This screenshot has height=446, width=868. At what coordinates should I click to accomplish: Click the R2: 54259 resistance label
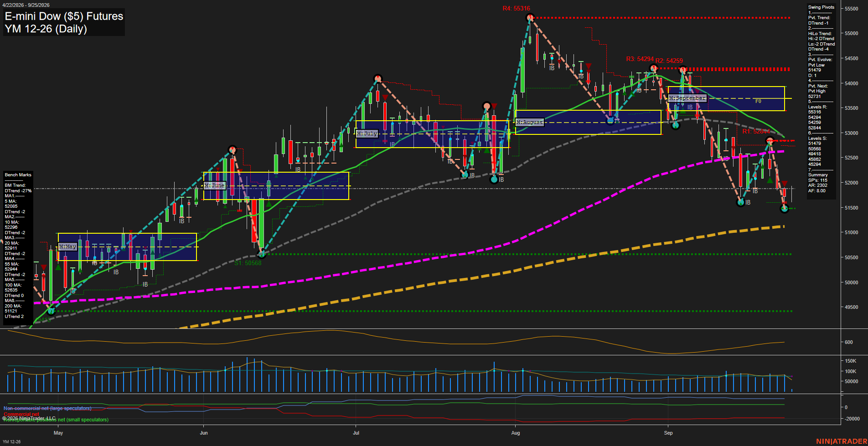point(669,61)
